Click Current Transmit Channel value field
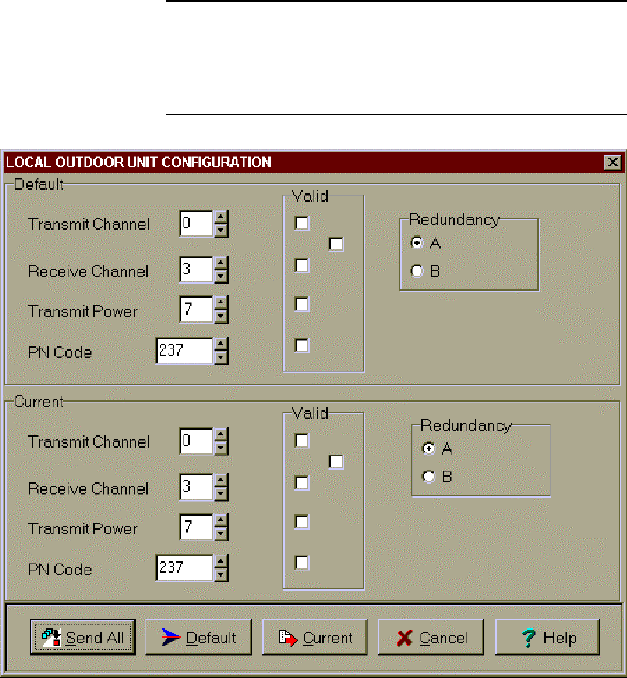Image resolution: width=627 pixels, height=678 pixels. 197,441
